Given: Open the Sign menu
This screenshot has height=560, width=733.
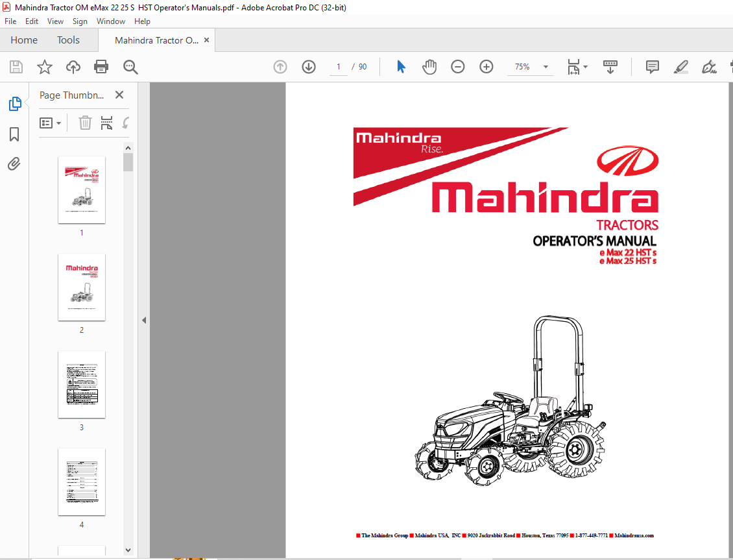Looking at the screenshot, I should coord(80,21).
